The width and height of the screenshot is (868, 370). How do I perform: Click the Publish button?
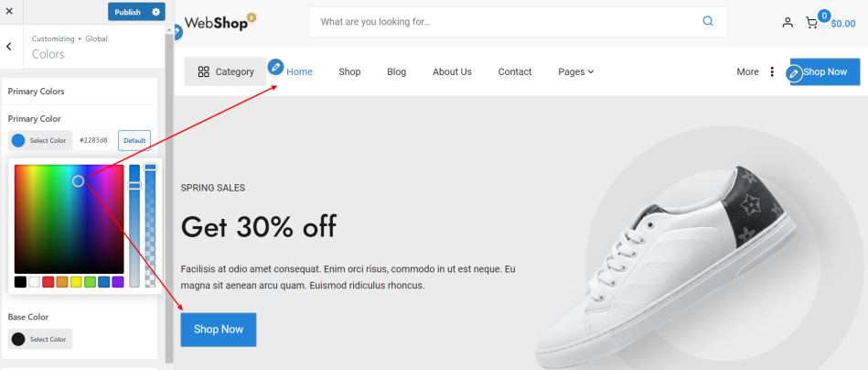pyautogui.click(x=128, y=12)
